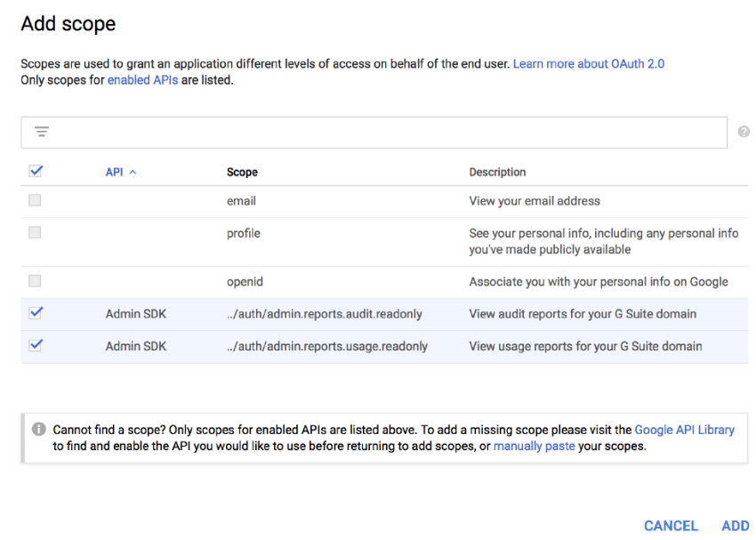The height and width of the screenshot is (540, 756).
Task: Click the help question mark icon
Action: [x=744, y=132]
